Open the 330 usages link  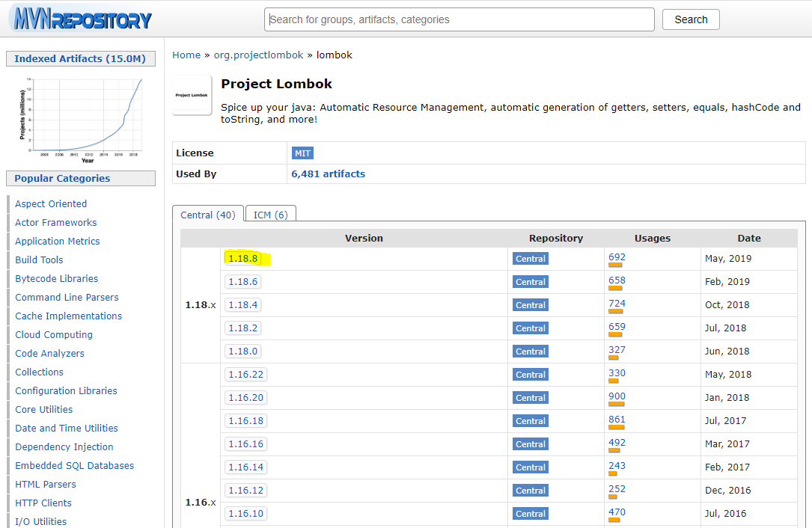pyautogui.click(x=617, y=373)
